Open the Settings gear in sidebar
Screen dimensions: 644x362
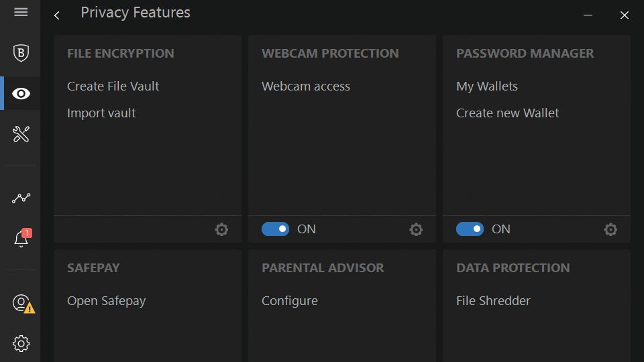tap(21, 344)
